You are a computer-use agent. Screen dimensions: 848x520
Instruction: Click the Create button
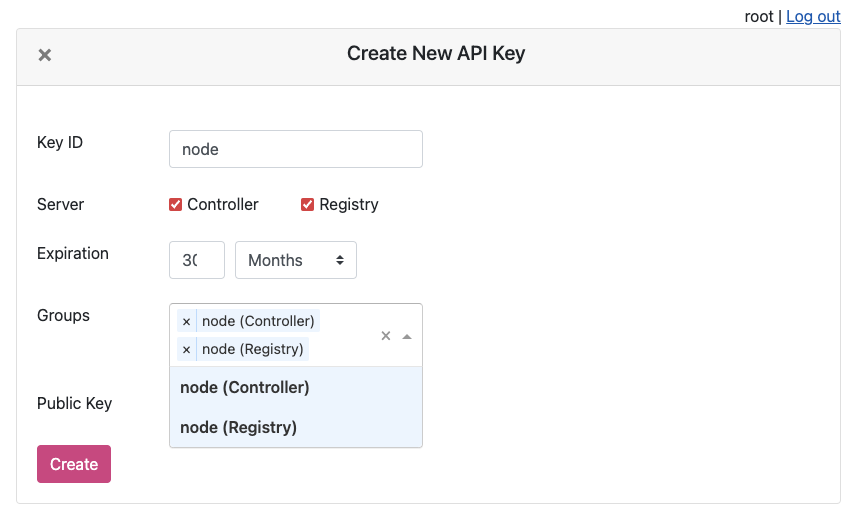click(74, 464)
